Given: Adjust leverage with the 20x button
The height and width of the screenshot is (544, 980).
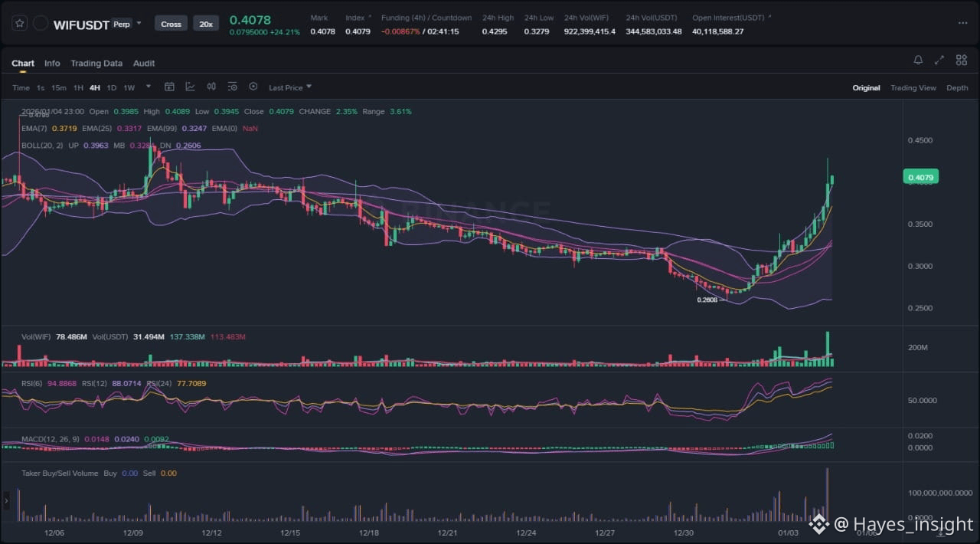Looking at the screenshot, I should [x=206, y=24].
